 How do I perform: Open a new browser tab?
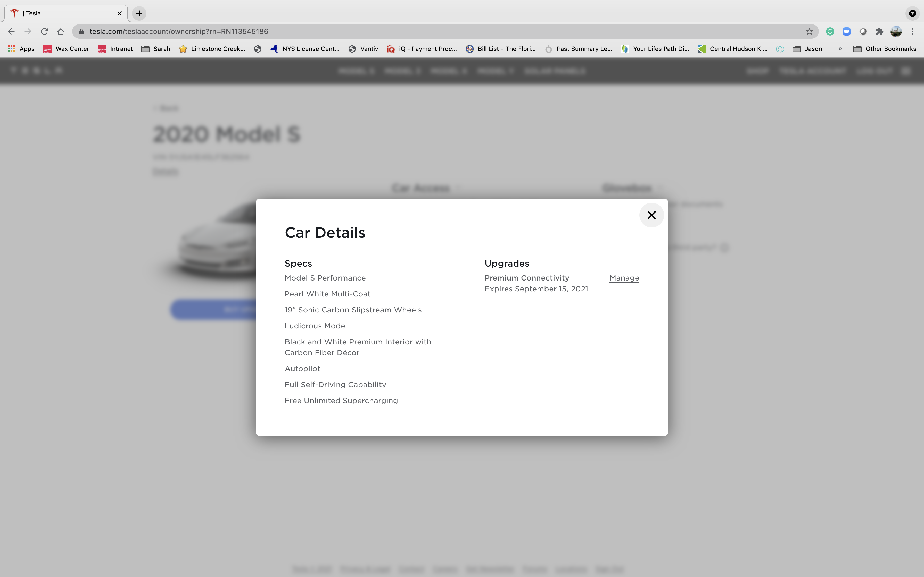click(139, 13)
